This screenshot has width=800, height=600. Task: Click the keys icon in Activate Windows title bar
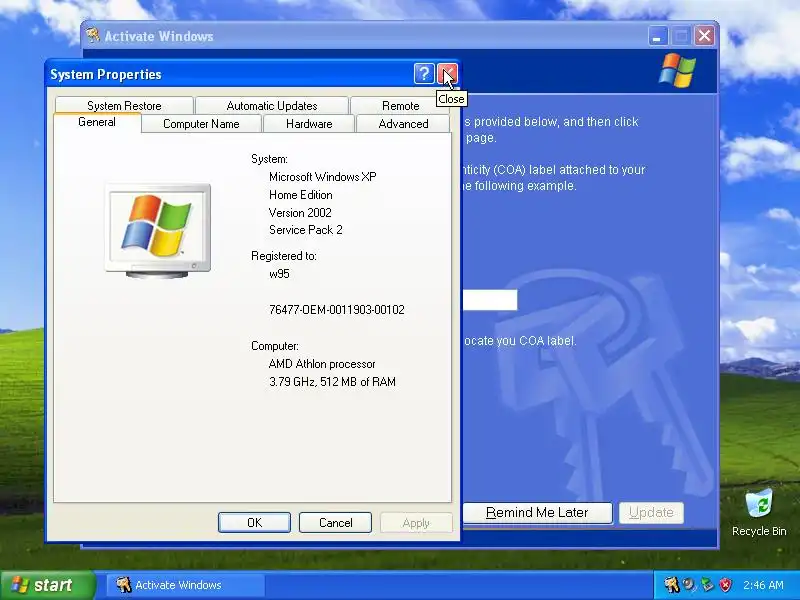(x=93, y=36)
